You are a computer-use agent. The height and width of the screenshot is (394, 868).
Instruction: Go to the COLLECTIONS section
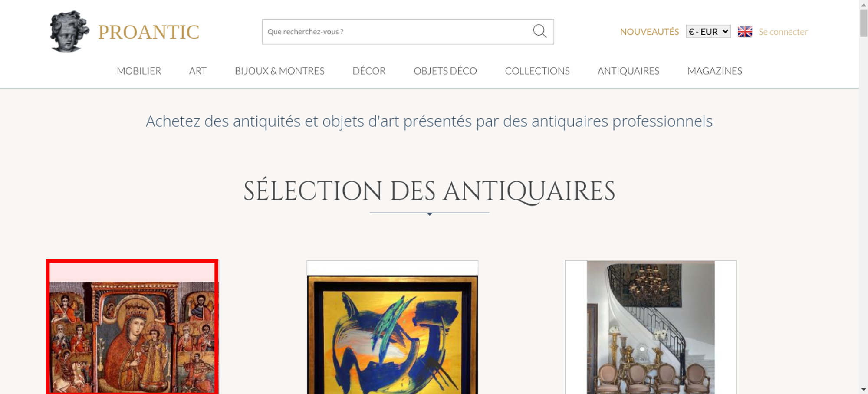(x=537, y=71)
